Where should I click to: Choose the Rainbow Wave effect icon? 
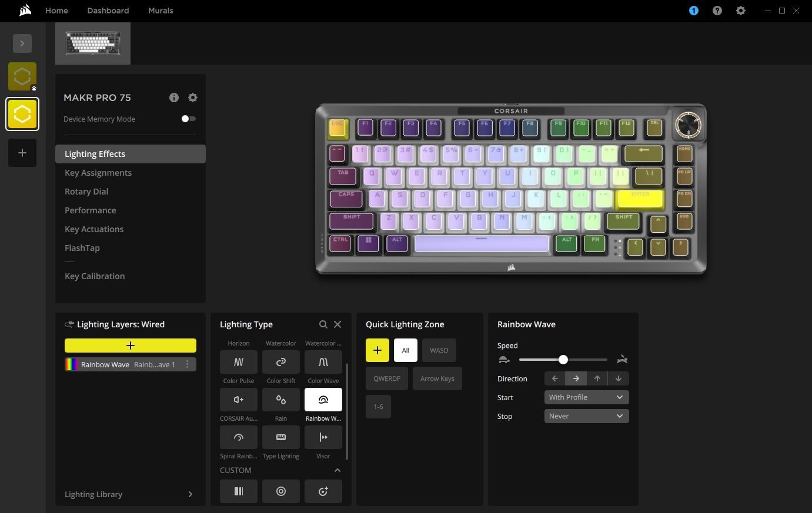pyautogui.click(x=323, y=400)
